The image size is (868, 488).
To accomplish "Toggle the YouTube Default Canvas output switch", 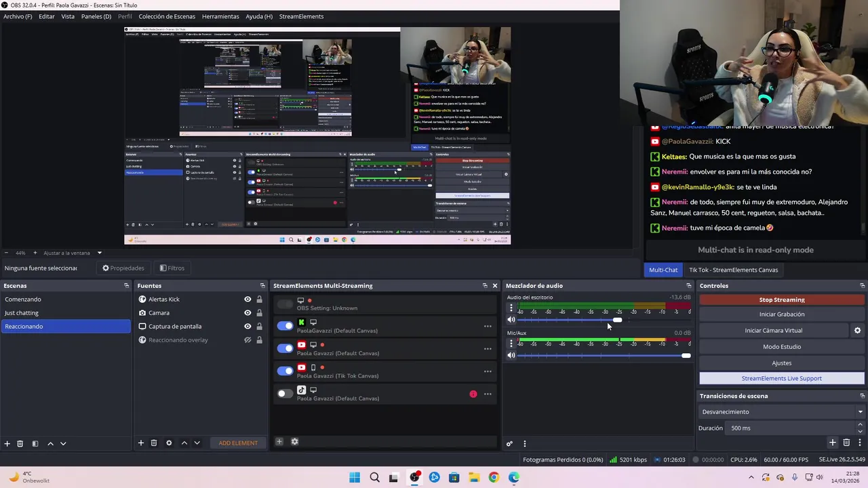I will point(285,348).
